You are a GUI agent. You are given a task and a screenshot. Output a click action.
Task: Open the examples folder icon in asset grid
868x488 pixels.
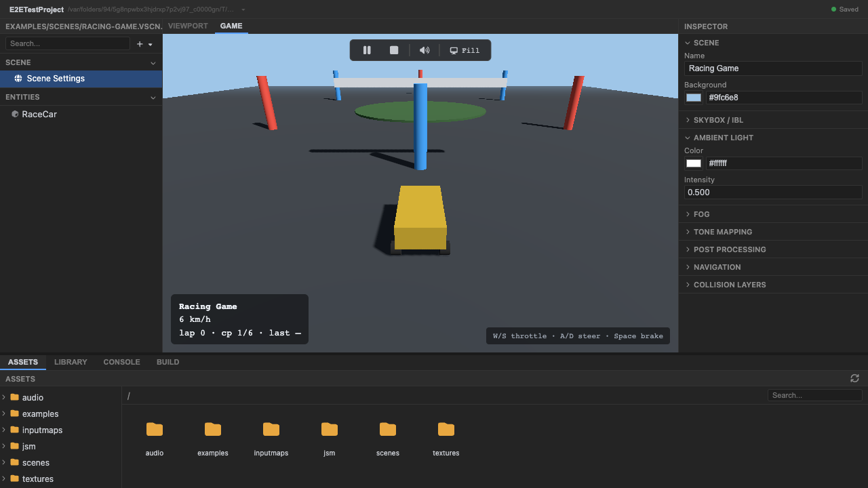pyautogui.click(x=213, y=429)
